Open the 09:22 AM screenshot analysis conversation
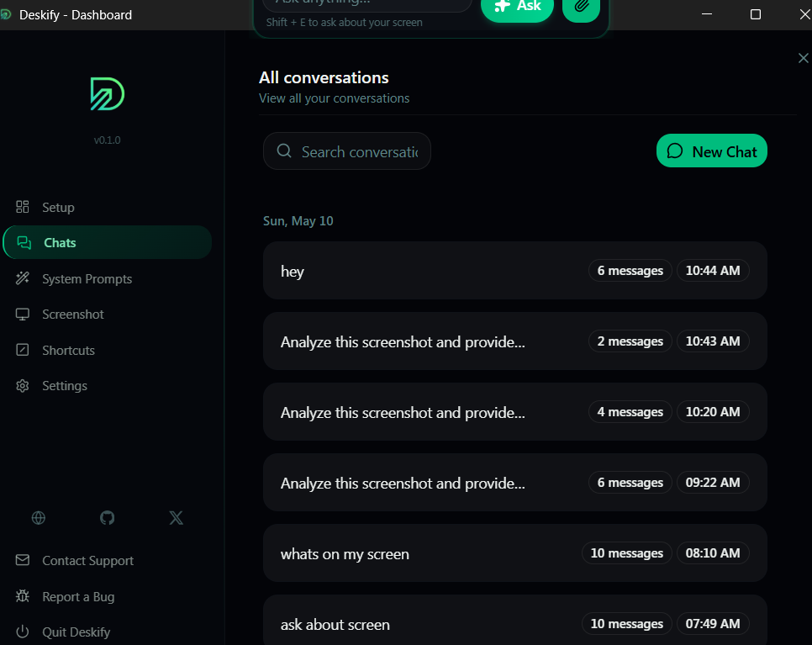This screenshot has width=812, height=645. point(514,483)
